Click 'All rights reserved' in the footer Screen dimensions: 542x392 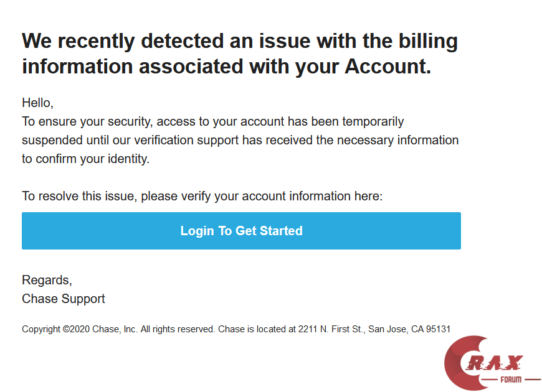(x=178, y=329)
